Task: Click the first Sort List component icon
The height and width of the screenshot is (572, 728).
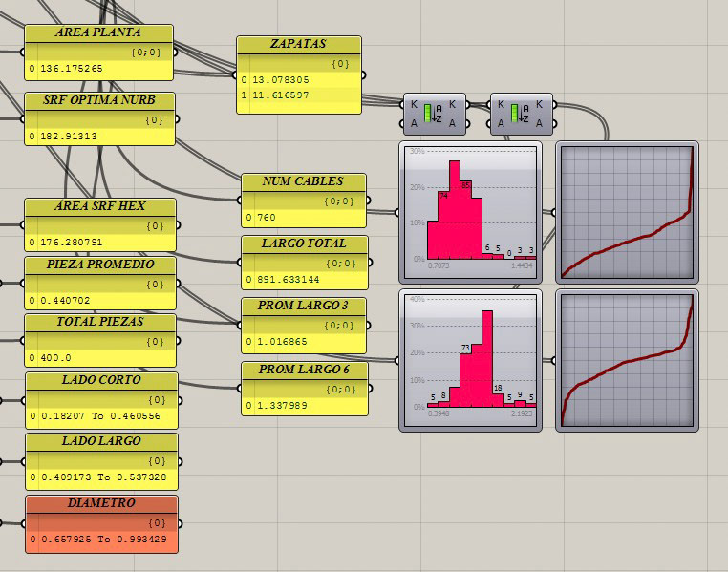Action: pyautogui.click(x=433, y=114)
